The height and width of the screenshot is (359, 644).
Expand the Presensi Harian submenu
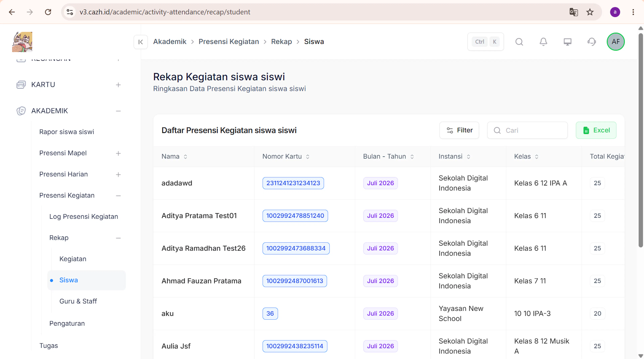point(118,174)
